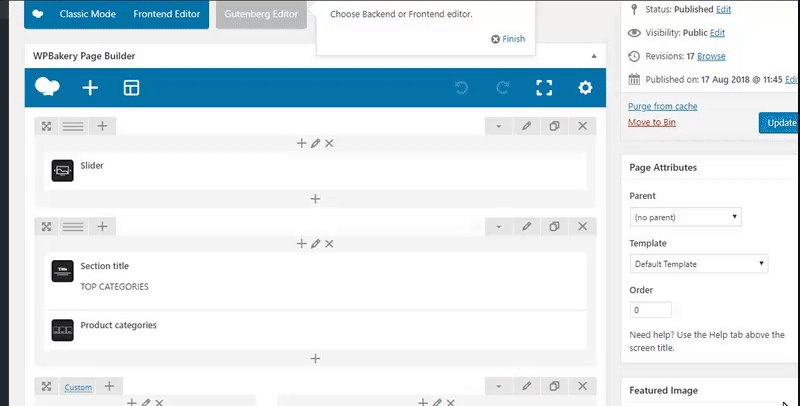Browse the 17 revisions
Screen dimensions: 800x406
(x=711, y=56)
